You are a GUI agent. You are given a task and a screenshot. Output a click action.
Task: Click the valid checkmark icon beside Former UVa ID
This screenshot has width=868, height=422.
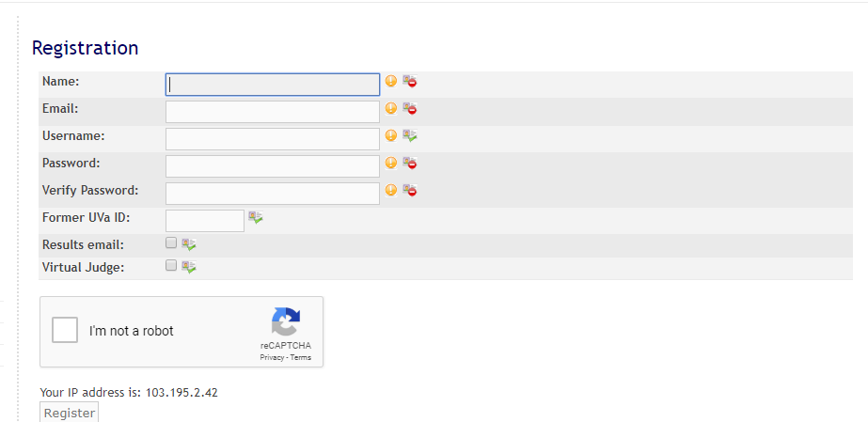(255, 217)
